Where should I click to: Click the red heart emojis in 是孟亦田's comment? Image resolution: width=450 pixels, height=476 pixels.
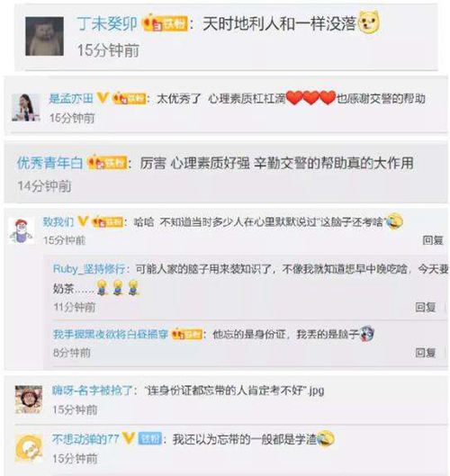pos(310,98)
